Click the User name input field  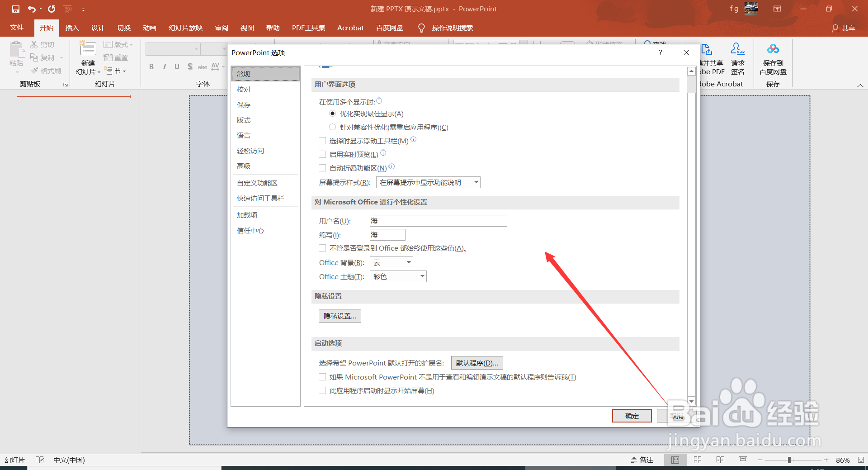click(438, 221)
